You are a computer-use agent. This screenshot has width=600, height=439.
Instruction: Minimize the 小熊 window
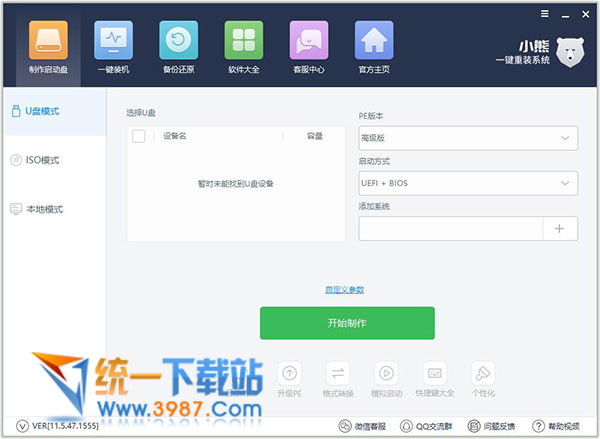pos(565,15)
